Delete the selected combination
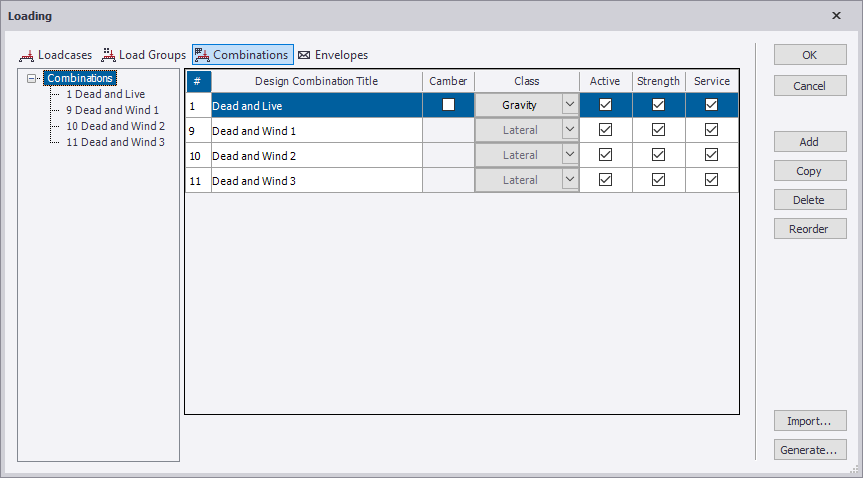 [810, 200]
